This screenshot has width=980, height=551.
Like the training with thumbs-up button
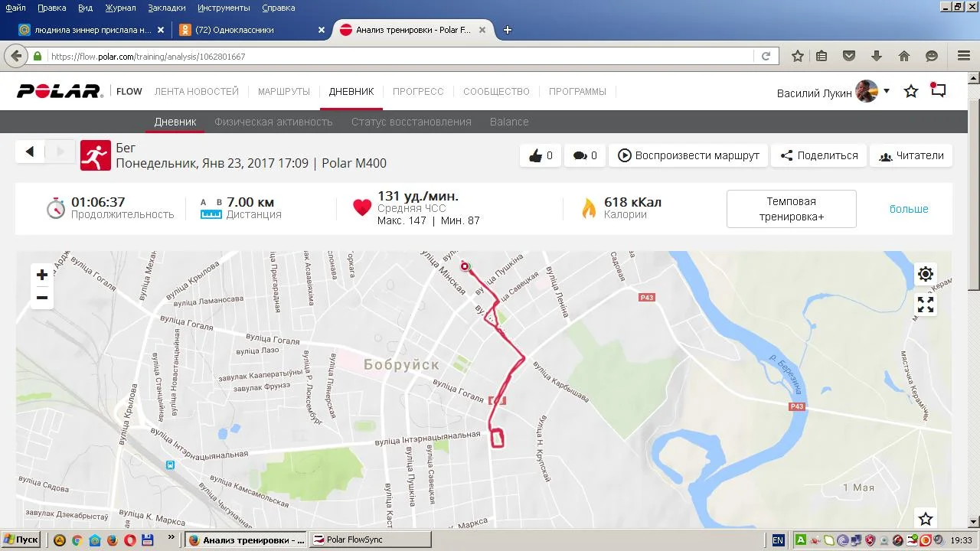tap(541, 155)
